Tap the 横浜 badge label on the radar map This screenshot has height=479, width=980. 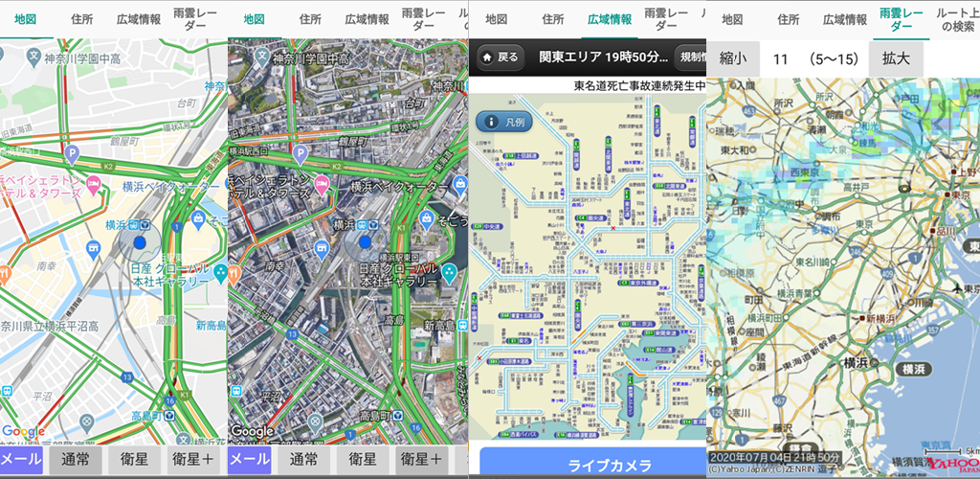pos(914,369)
